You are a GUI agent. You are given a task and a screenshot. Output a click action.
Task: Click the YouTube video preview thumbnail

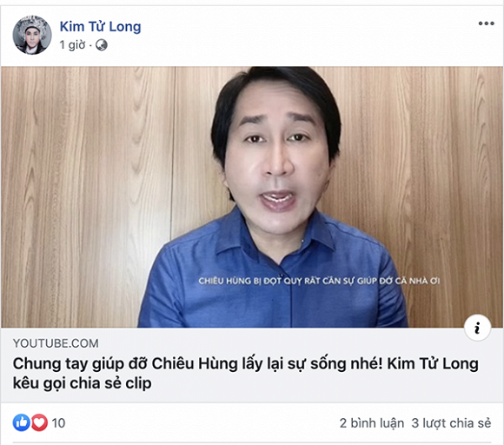point(252,197)
